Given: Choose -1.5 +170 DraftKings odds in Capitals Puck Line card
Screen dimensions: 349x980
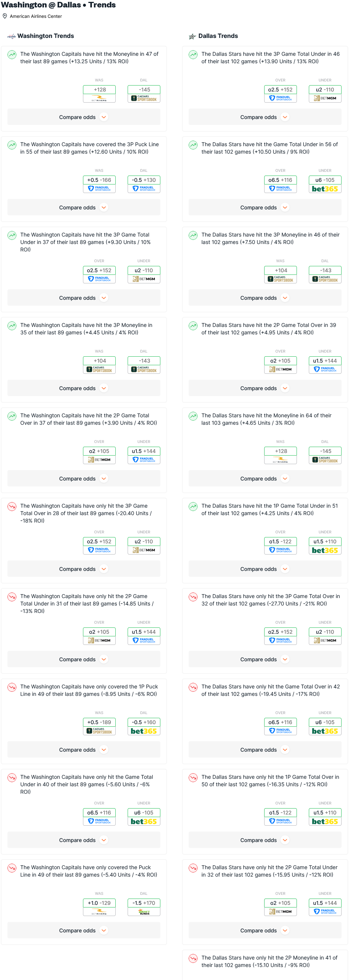Looking at the screenshot, I should point(144,907).
